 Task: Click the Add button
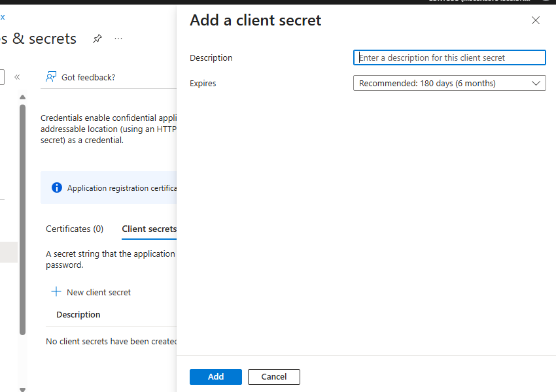[215, 376]
